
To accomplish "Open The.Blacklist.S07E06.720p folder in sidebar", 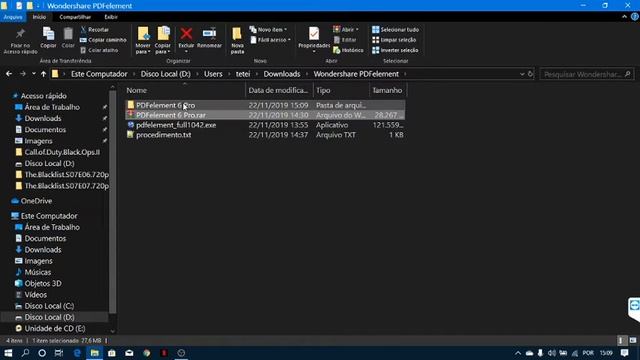I will coord(67,175).
